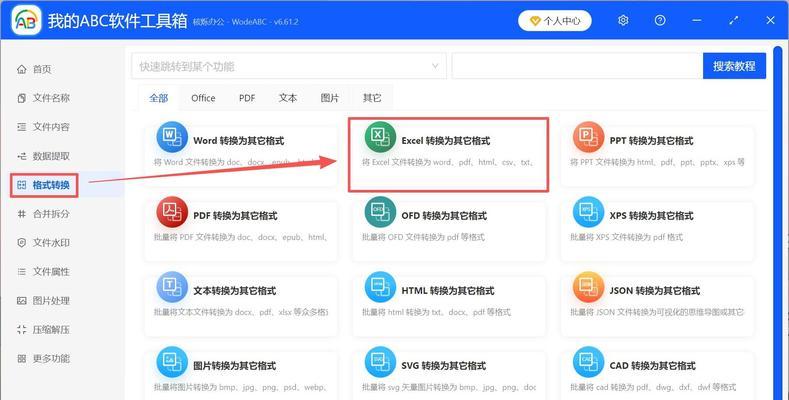Click the HTML conversion icon
The height and width of the screenshot is (400, 789).
click(380, 287)
